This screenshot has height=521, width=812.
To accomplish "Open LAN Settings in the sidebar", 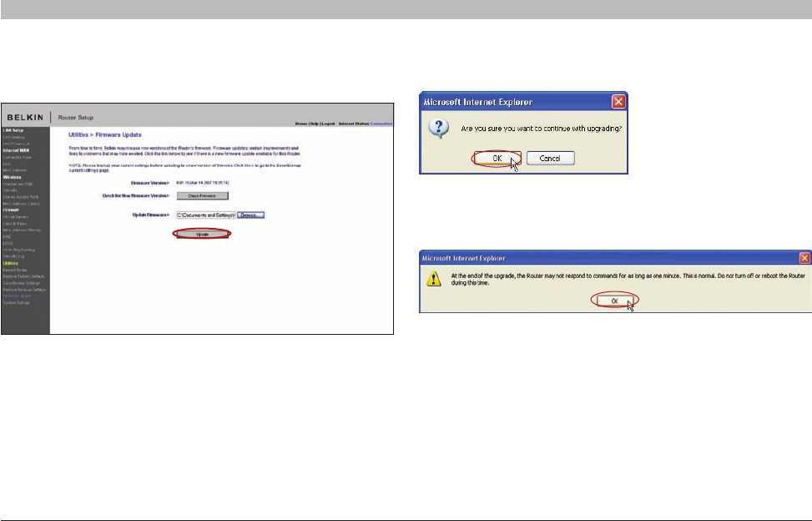I will [x=14, y=137].
